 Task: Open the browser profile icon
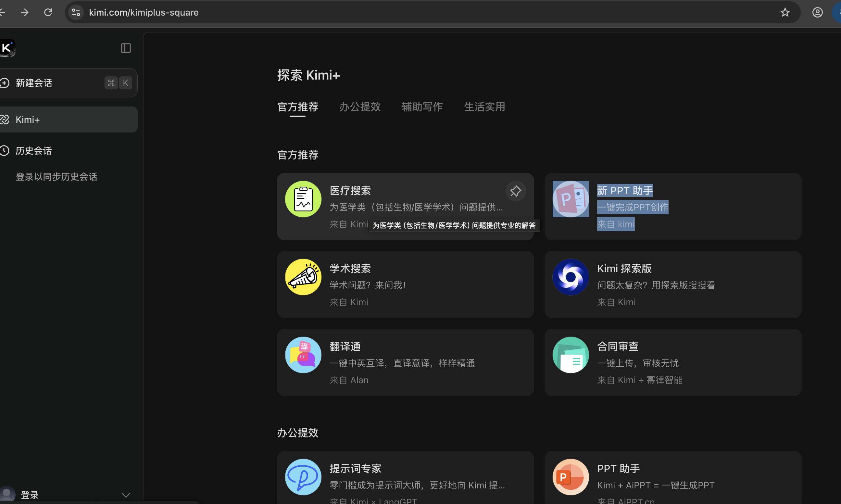[817, 12]
